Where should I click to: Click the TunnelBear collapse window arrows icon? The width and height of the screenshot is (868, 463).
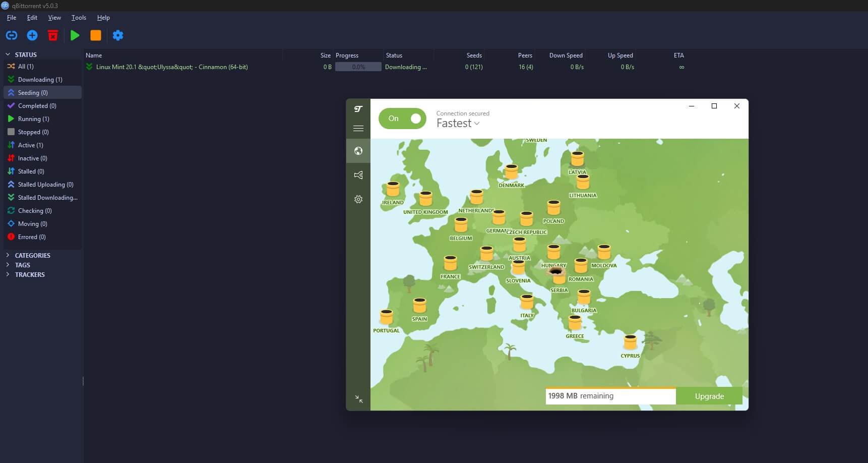point(358,399)
